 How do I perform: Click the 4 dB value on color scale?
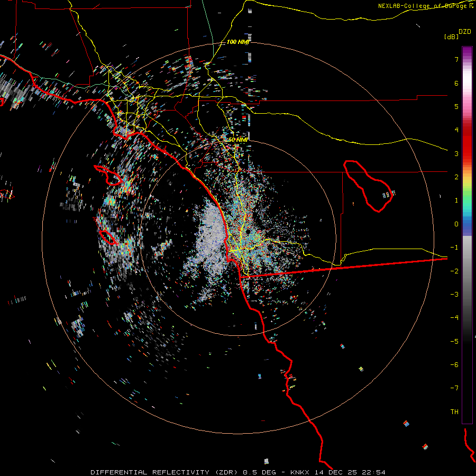click(456, 130)
